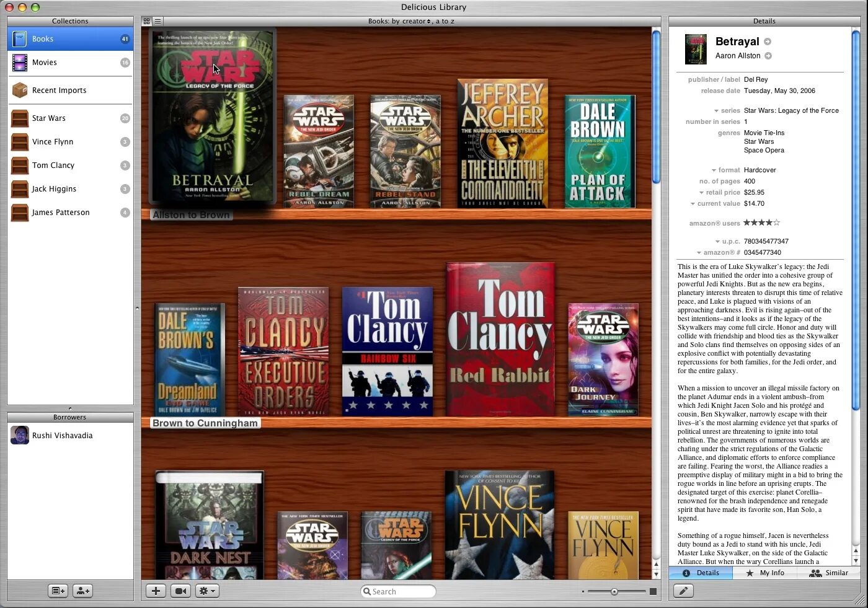Viewport: 868px width, 608px height.
Task: Select the Dark Journey cover
Action: tap(603, 359)
